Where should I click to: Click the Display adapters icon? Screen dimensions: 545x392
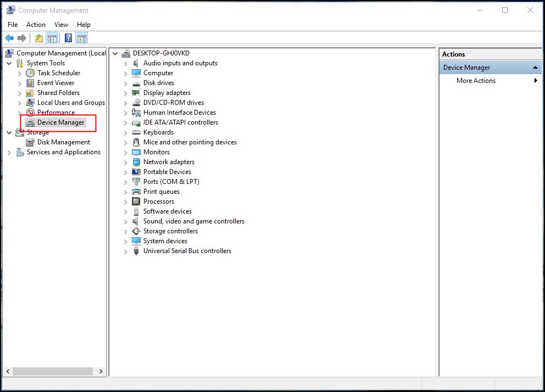[136, 93]
